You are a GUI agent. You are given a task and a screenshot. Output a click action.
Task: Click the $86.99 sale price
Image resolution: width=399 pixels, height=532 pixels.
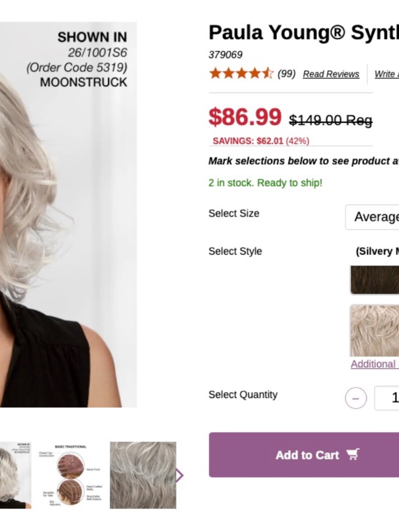tap(245, 117)
